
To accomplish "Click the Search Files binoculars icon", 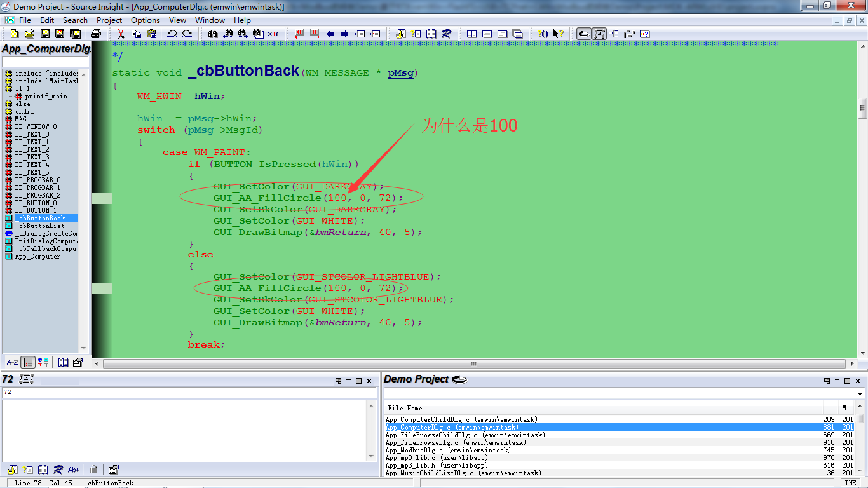I will [x=258, y=34].
